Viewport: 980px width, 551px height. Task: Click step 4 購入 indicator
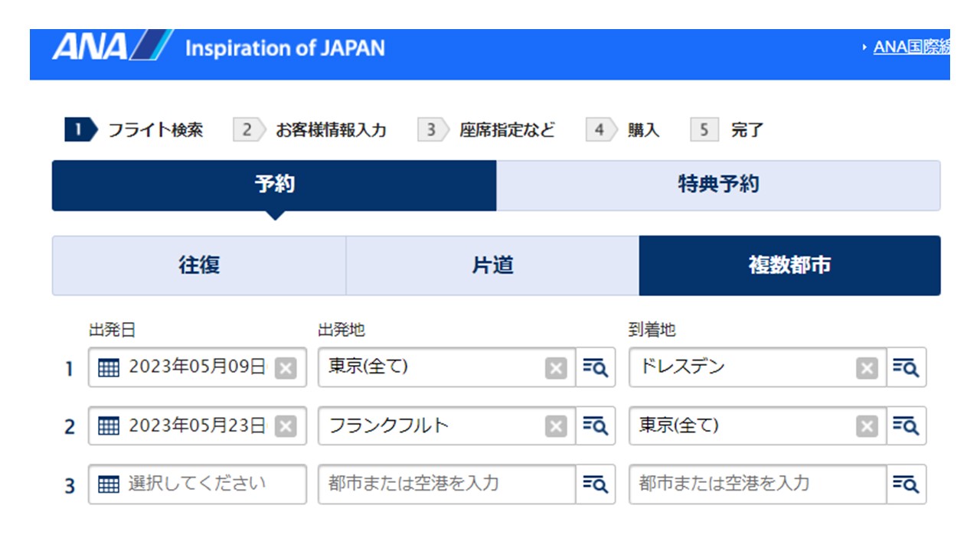click(622, 130)
